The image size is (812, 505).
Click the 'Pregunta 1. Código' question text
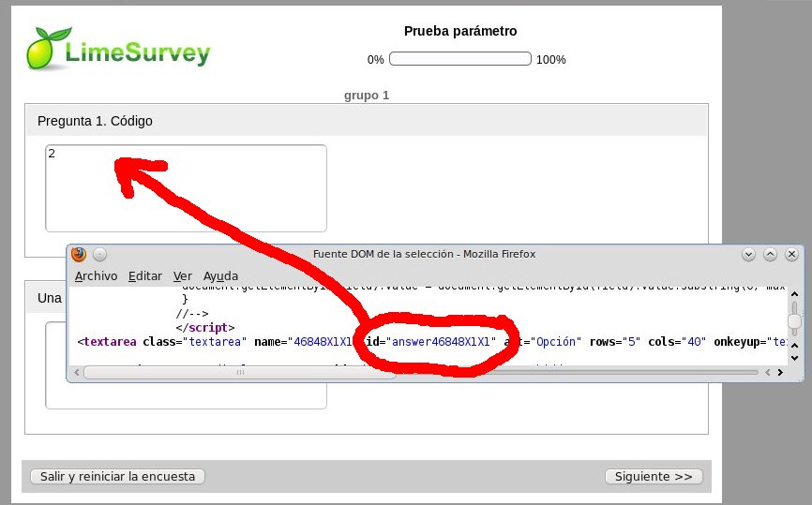click(x=95, y=121)
